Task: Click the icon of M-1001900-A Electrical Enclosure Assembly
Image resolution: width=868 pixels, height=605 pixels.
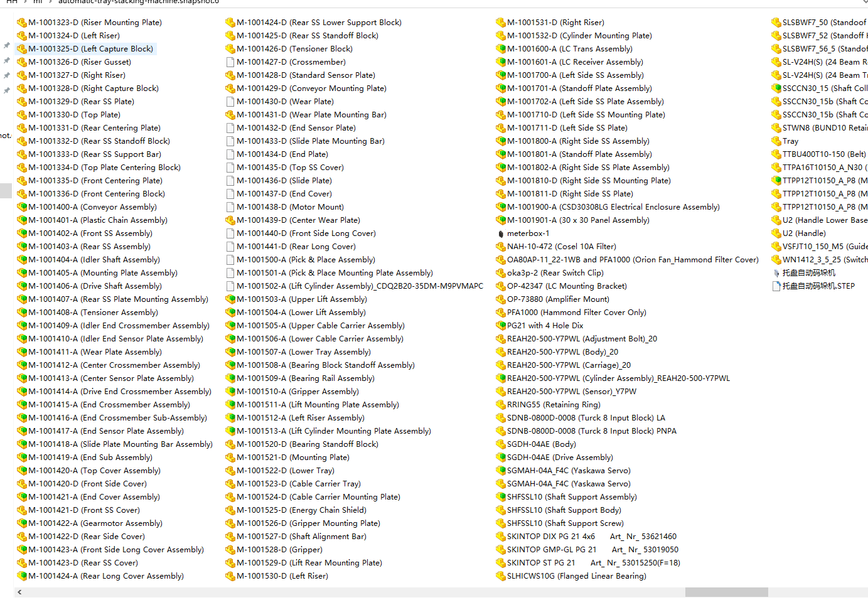Action: (501, 207)
